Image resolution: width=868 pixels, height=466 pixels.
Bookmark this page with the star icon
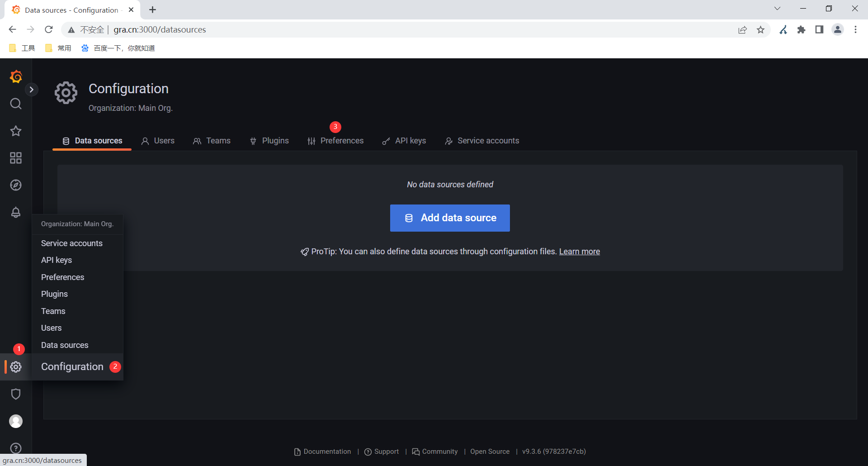coord(761,30)
